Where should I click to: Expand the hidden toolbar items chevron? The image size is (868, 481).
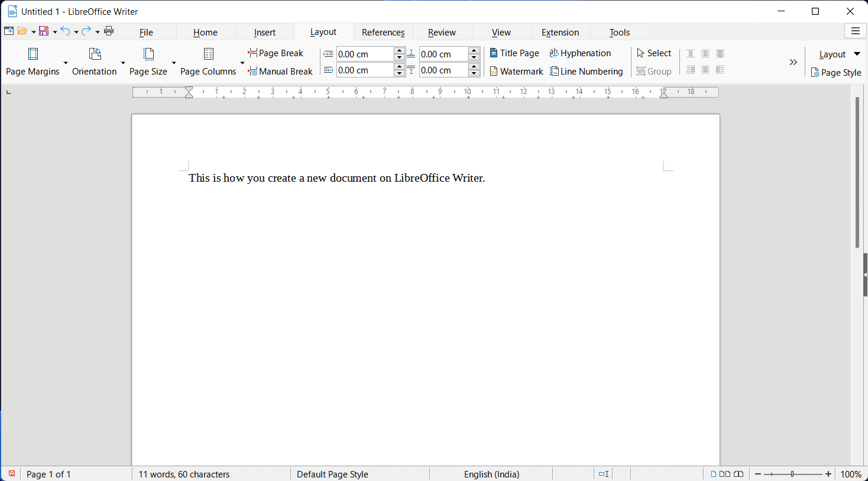pyautogui.click(x=793, y=62)
